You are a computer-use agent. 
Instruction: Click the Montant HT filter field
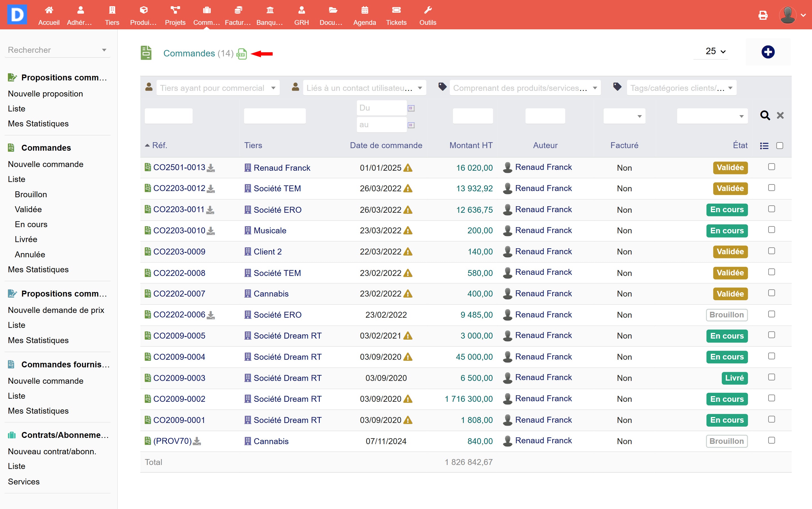coord(472,116)
